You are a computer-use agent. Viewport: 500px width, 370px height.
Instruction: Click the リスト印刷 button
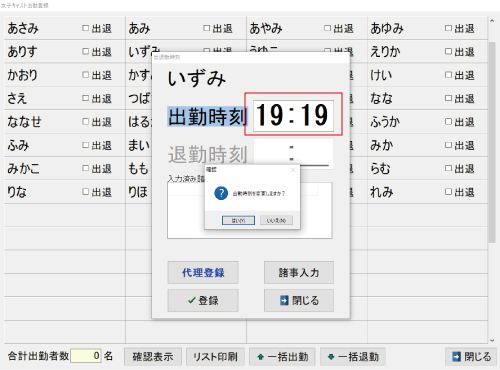[x=215, y=357]
